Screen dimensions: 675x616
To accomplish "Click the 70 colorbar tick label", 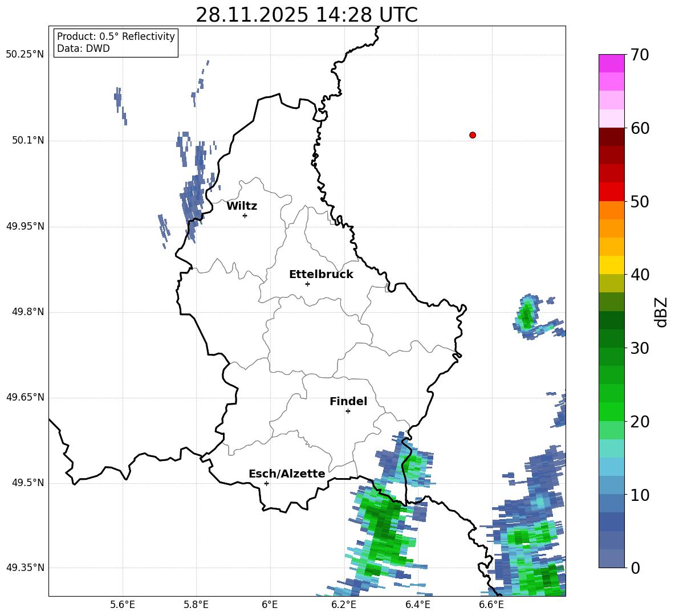I will click(640, 55).
